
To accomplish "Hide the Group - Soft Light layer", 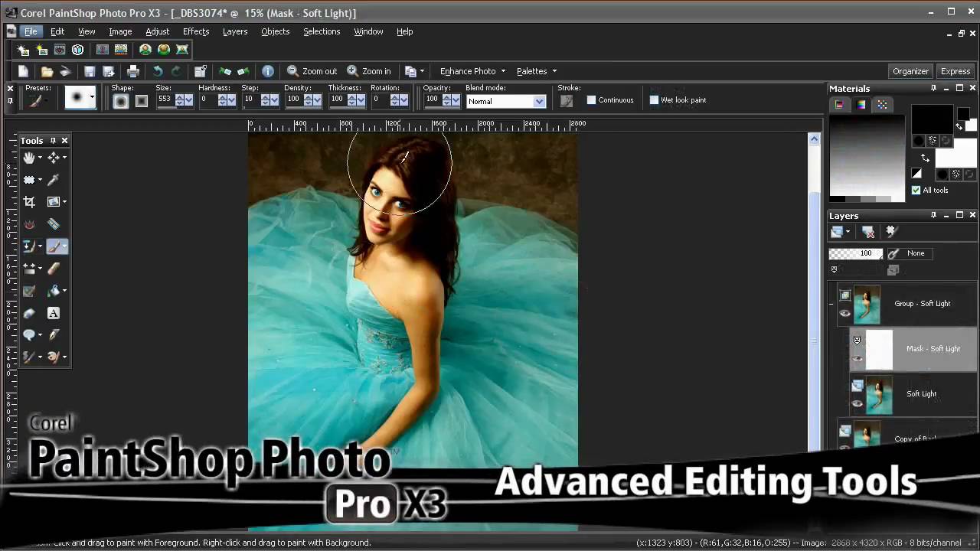I will (x=845, y=314).
